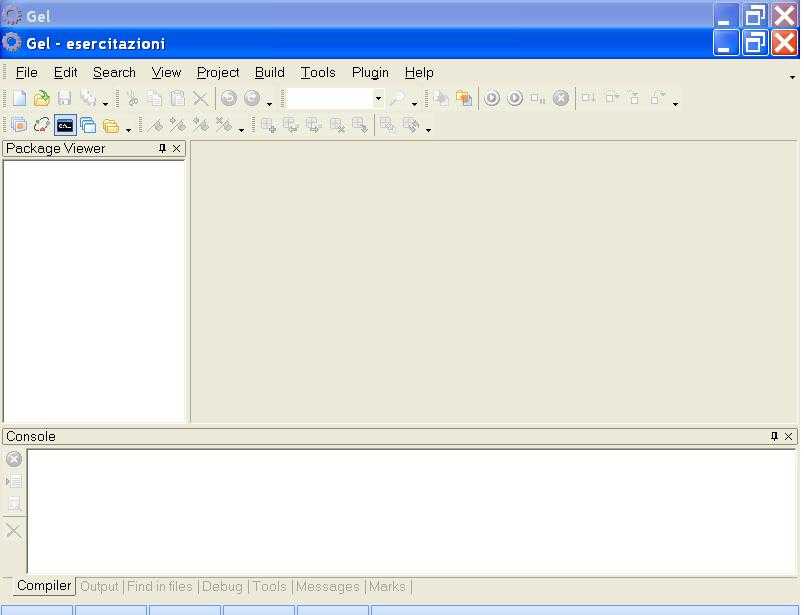This screenshot has width=804, height=615.
Task: Expand the dropdown arrow beside yellow folders icon
Action: pos(128,128)
